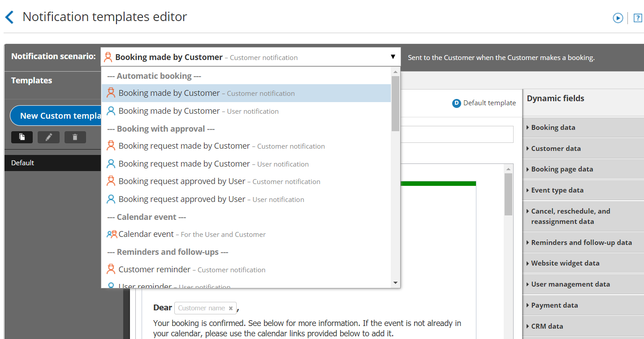Expand the Booking data section
Image resolution: width=644 pixels, height=339 pixels.
coord(553,128)
